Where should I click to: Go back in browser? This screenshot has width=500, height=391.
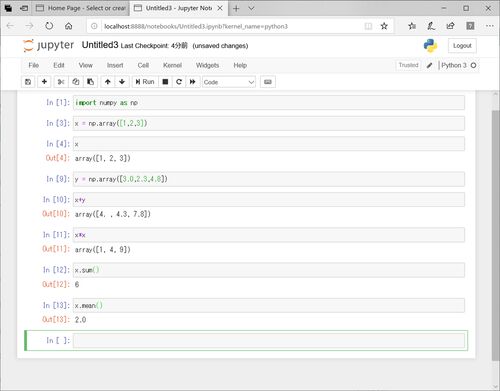[10, 26]
